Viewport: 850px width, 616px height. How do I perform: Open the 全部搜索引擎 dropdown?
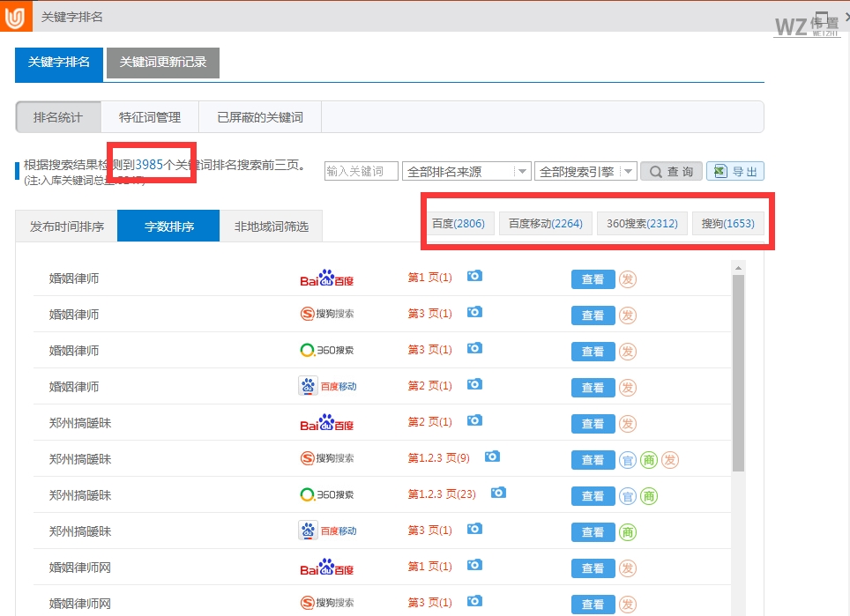point(586,171)
